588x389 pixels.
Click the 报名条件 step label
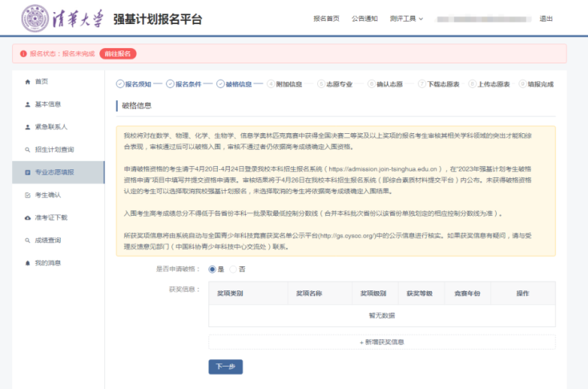[x=188, y=84]
